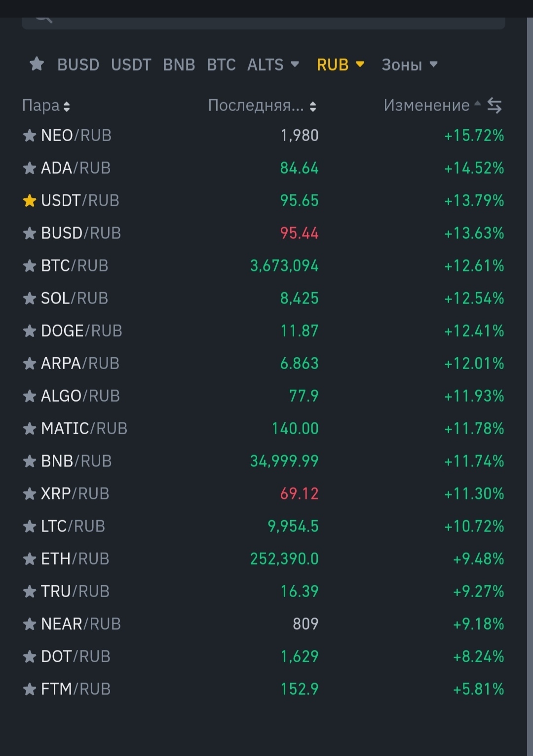The image size is (533, 756).
Task: Add BTC/RUB to favorites star
Action: click(x=30, y=266)
